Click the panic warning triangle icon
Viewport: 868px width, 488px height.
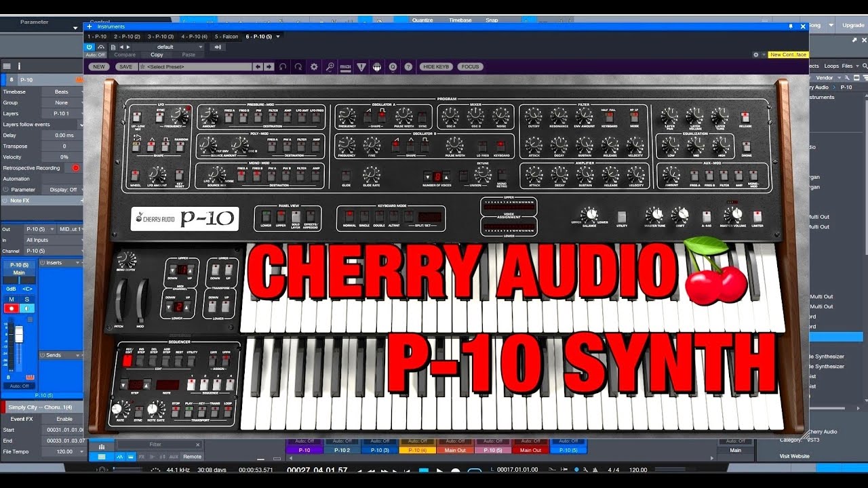[361, 66]
